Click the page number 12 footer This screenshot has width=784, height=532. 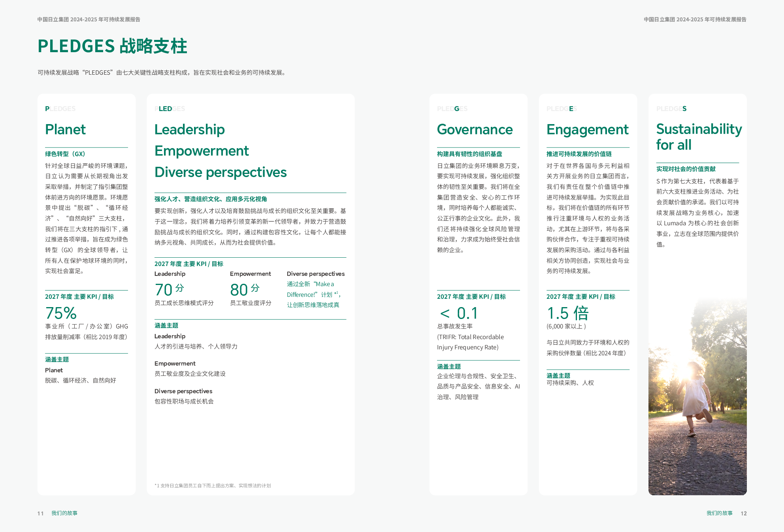(743, 513)
